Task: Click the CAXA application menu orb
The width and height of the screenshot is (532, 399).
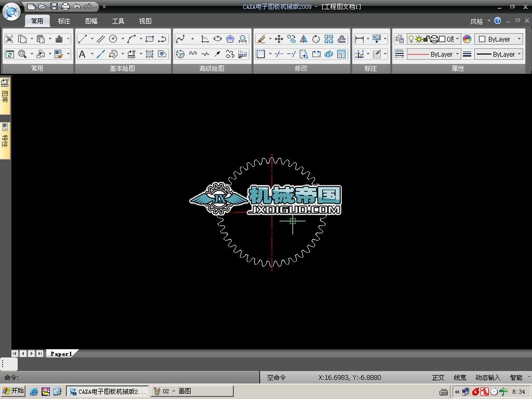Action: (x=11, y=12)
